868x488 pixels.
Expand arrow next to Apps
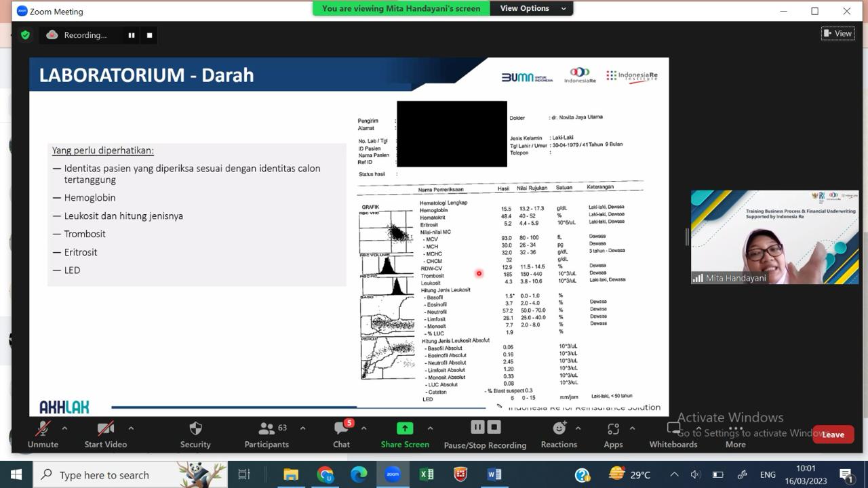tap(632, 428)
